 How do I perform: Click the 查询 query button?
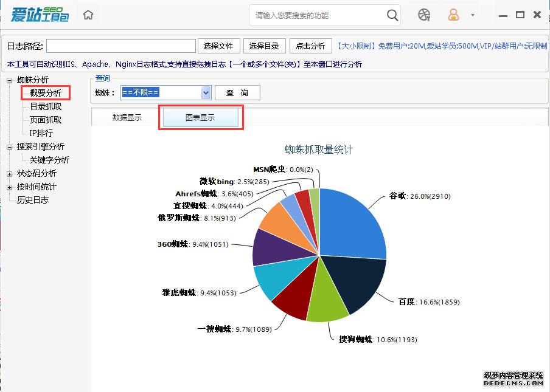(x=237, y=92)
